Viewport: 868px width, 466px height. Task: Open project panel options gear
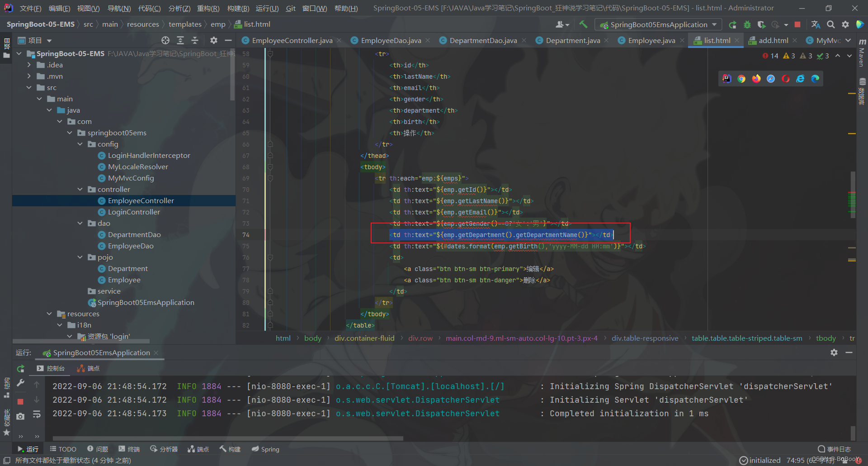214,40
